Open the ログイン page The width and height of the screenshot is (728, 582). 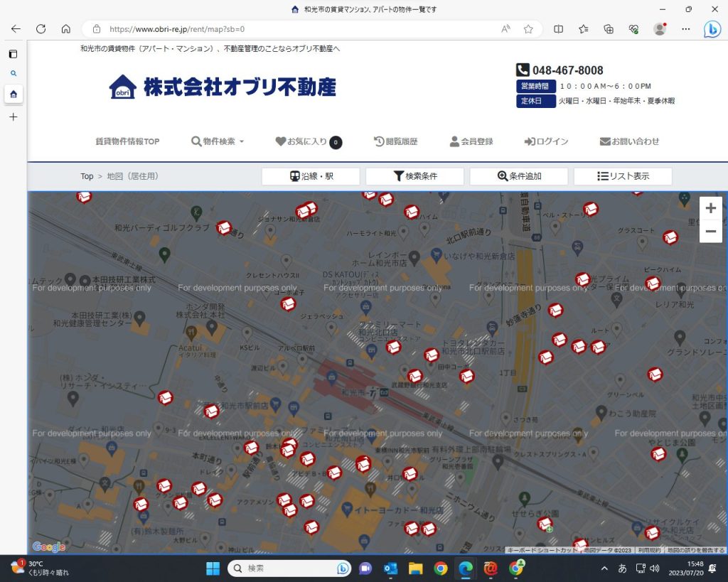coord(547,141)
